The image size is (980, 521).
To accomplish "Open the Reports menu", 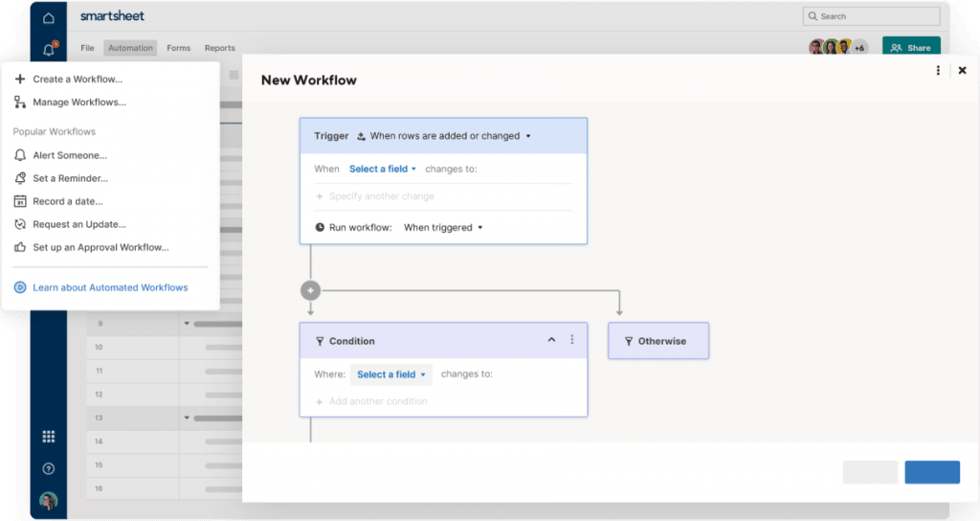I will click(220, 48).
